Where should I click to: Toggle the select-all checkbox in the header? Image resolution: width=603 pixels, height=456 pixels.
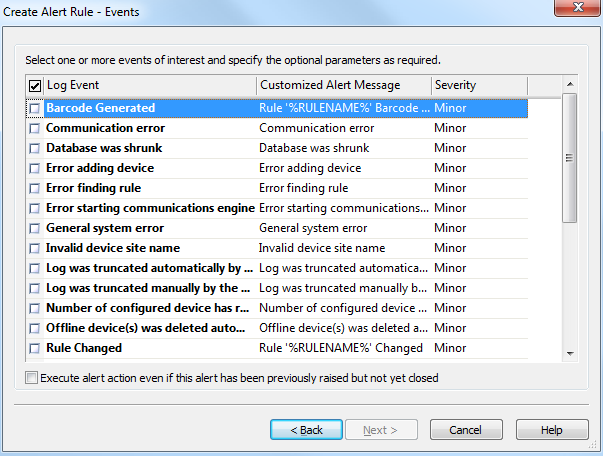pos(35,86)
